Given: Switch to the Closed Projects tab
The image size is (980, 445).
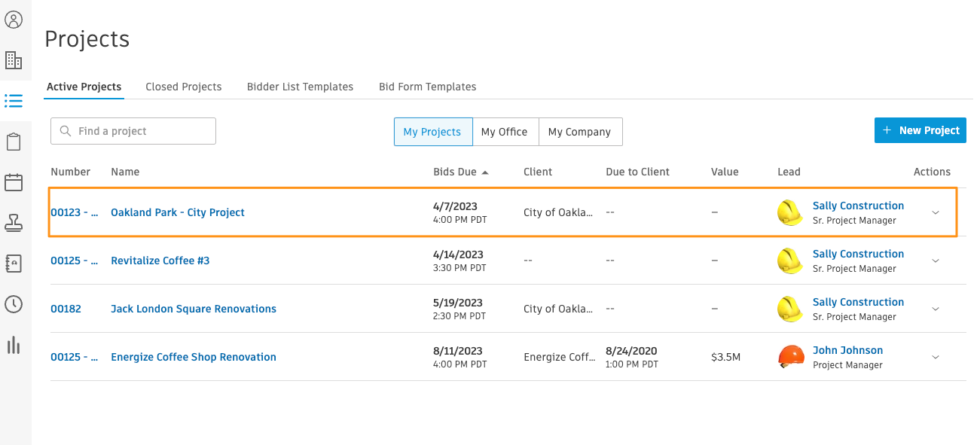Looking at the screenshot, I should 183,87.
